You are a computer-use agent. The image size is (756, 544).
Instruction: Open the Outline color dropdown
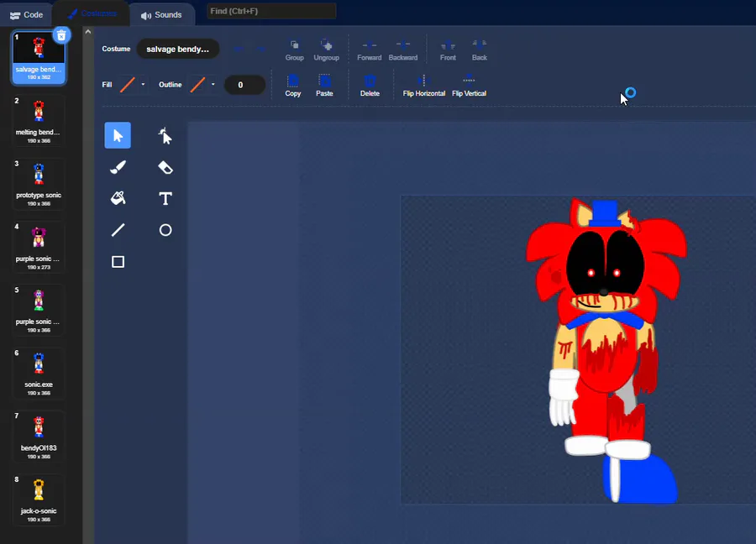coord(213,84)
